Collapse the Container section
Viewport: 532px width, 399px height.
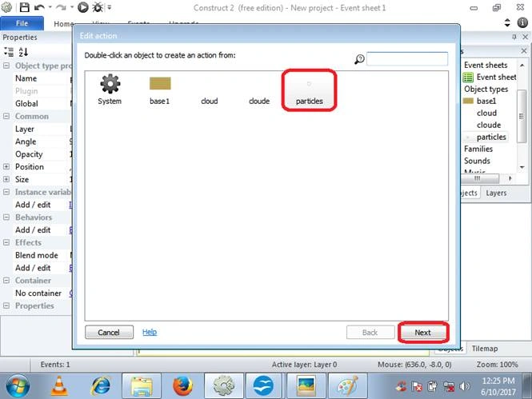6,281
